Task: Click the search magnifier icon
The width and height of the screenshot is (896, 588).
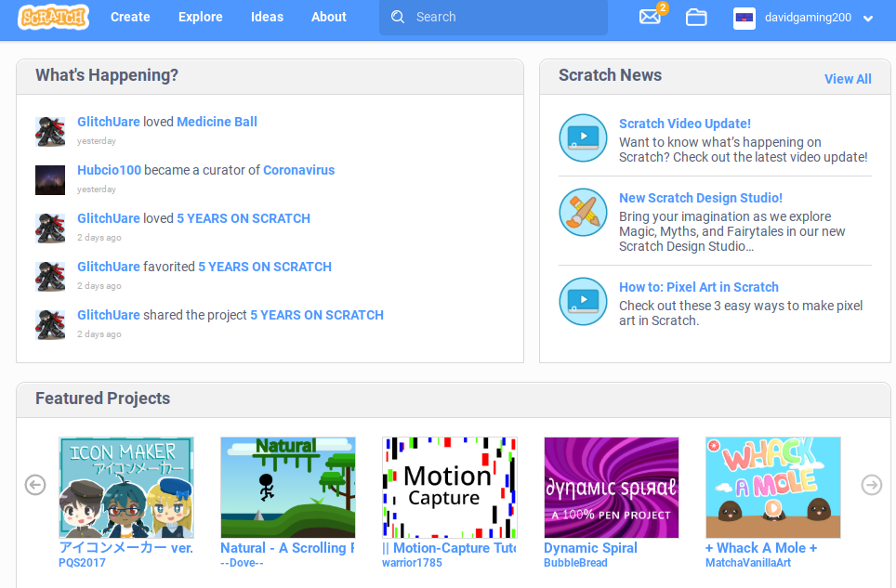Action: 398,17
